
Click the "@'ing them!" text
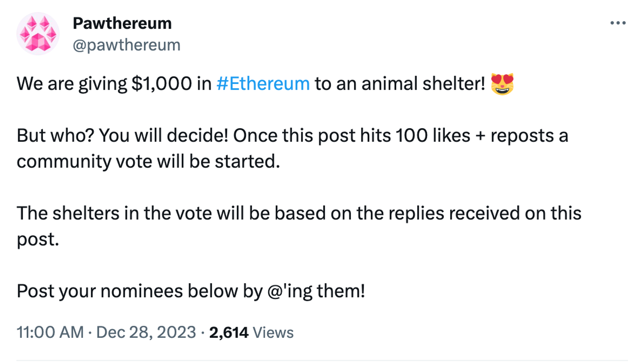tap(316, 291)
